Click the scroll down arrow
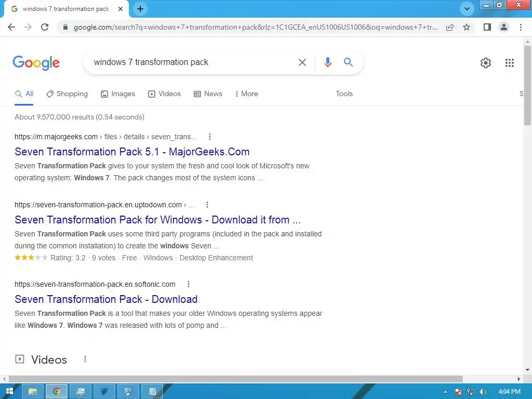The height and width of the screenshot is (399, 532). [527, 370]
